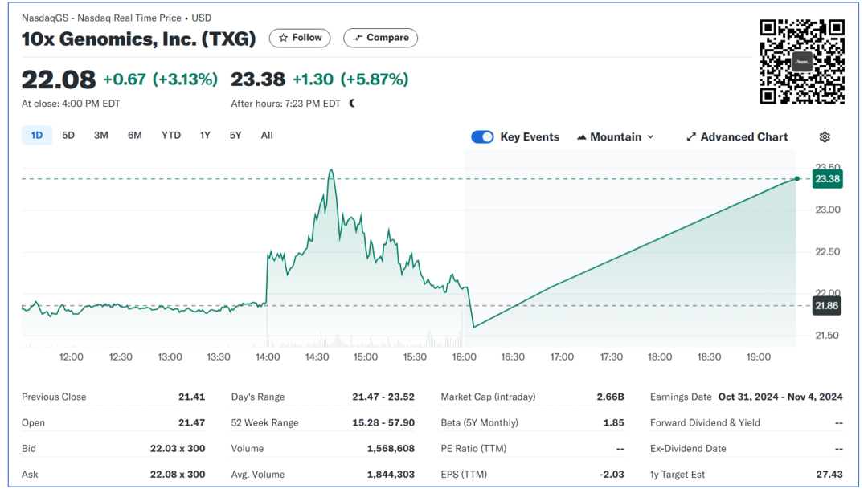The height and width of the screenshot is (493, 868).
Task: Open the Advanced Chart link
Action: (x=737, y=137)
